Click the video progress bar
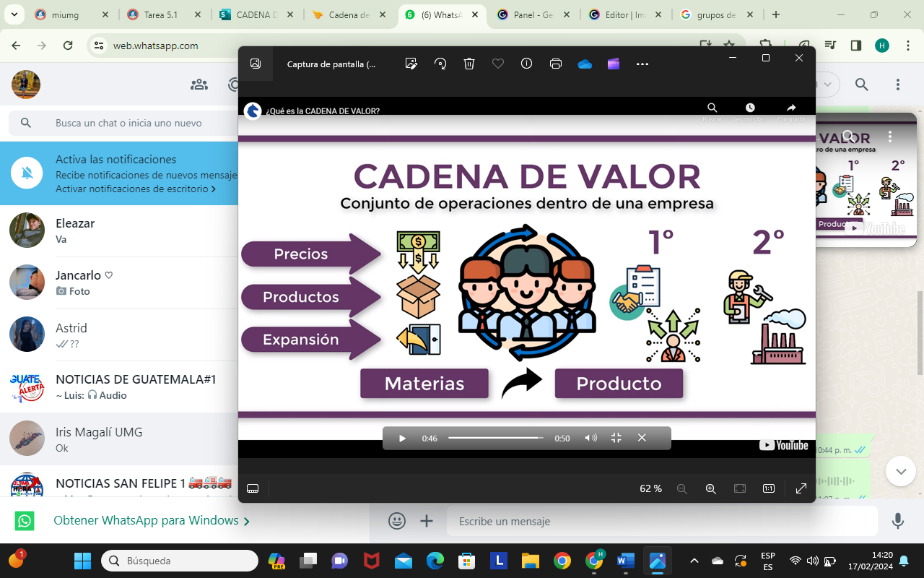 point(494,437)
